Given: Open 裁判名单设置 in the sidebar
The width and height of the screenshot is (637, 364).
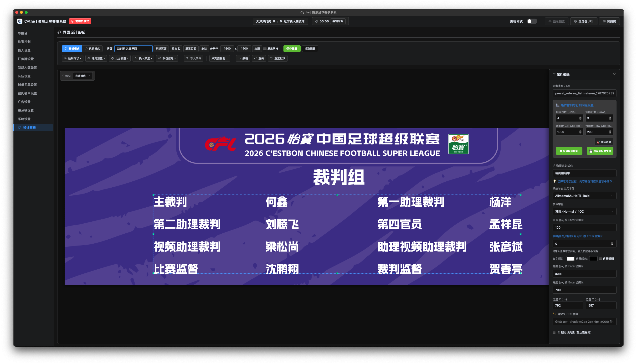Looking at the screenshot, I should coord(27,93).
